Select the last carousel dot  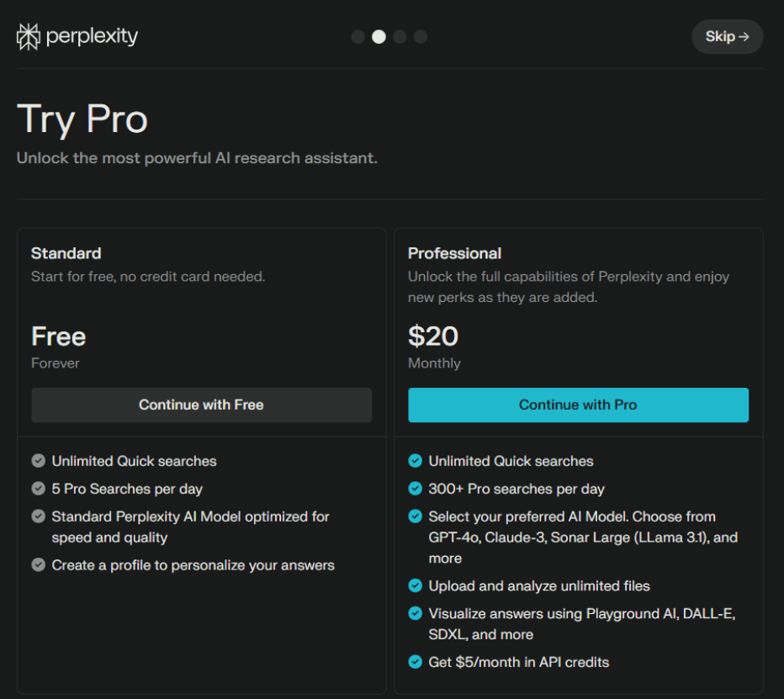420,37
